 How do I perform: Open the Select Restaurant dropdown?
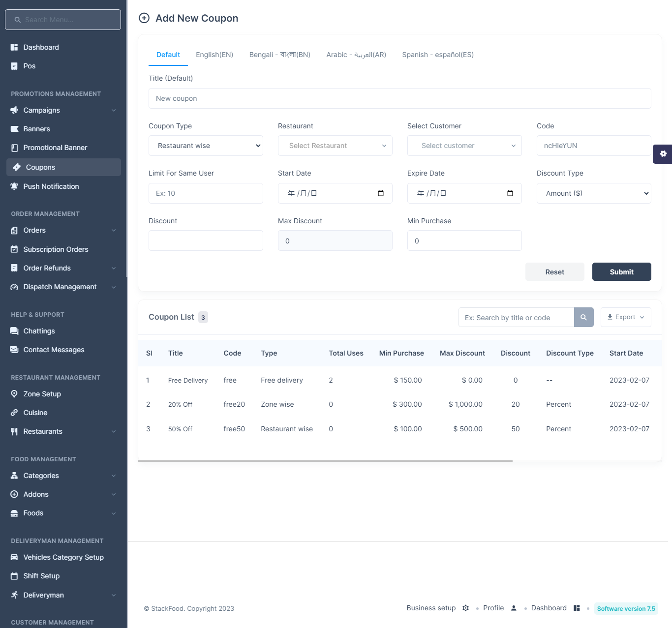tap(335, 146)
